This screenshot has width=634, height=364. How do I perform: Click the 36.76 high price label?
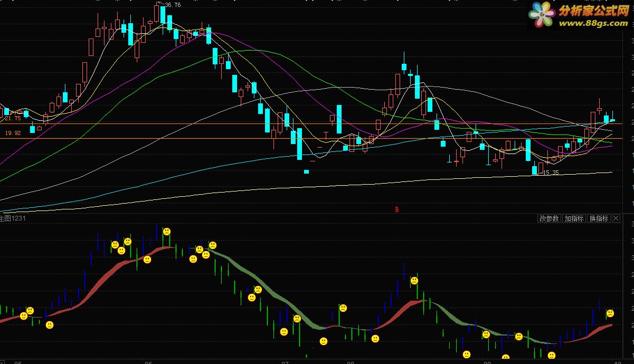pyautogui.click(x=173, y=5)
